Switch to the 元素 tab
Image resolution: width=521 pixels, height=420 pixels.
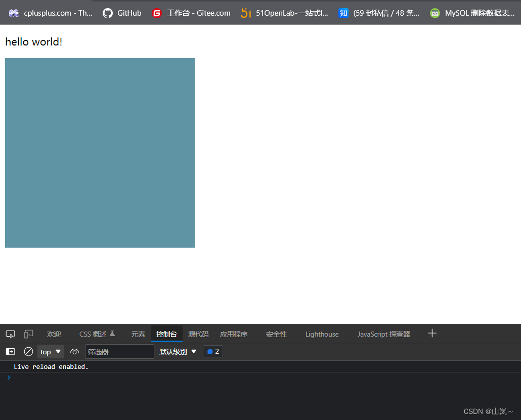138,334
